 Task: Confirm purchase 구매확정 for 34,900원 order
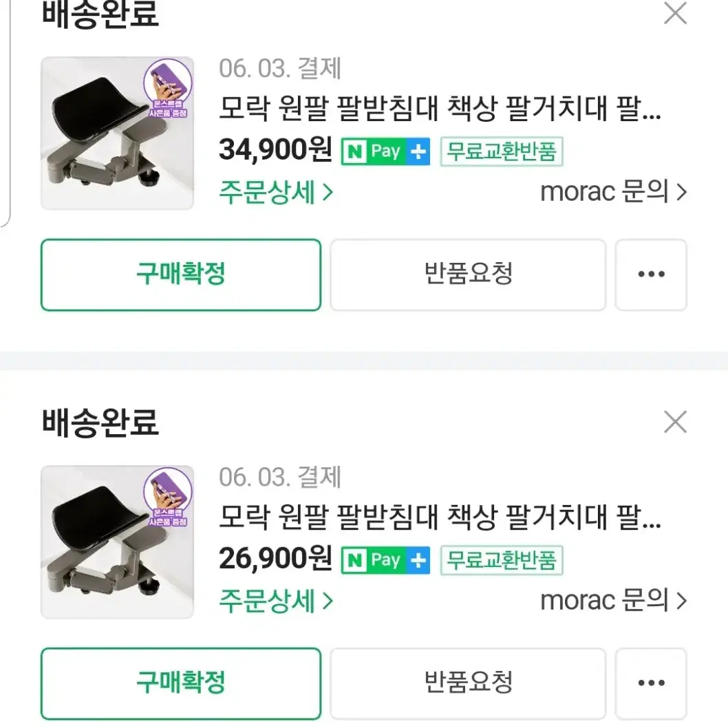pyautogui.click(x=181, y=275)
